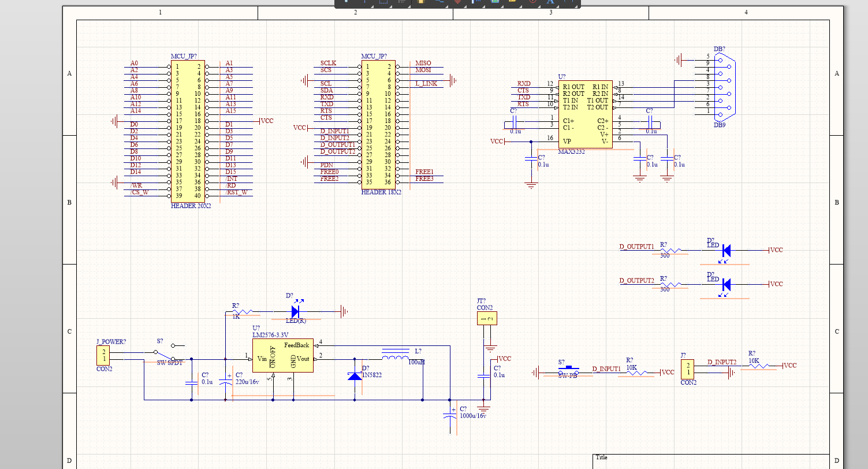Click the D_OUTPUT2 label beside 300 resistor
Screen dimensions: 868x469
[x=637, y=281]
